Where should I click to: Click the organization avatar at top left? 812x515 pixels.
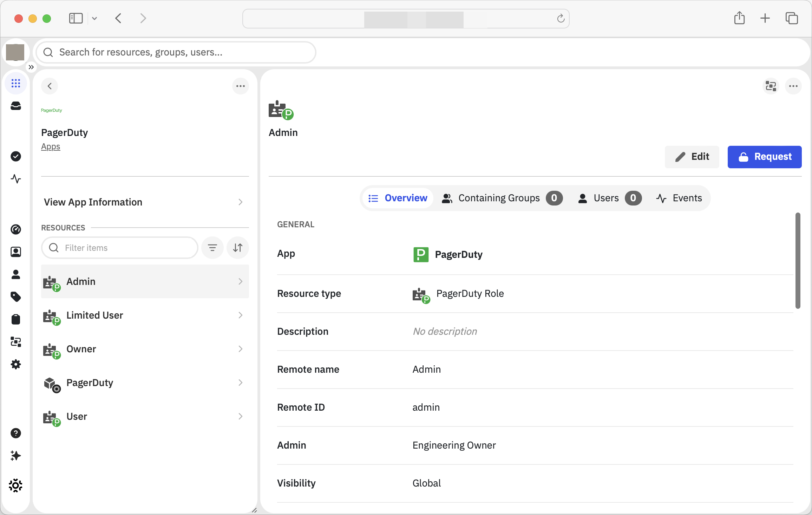pos(15,52)
